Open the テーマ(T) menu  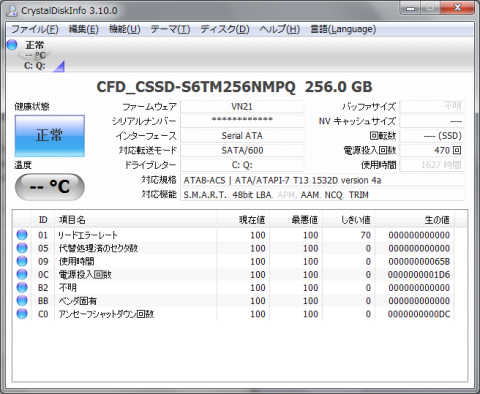(x=170, y=29)
